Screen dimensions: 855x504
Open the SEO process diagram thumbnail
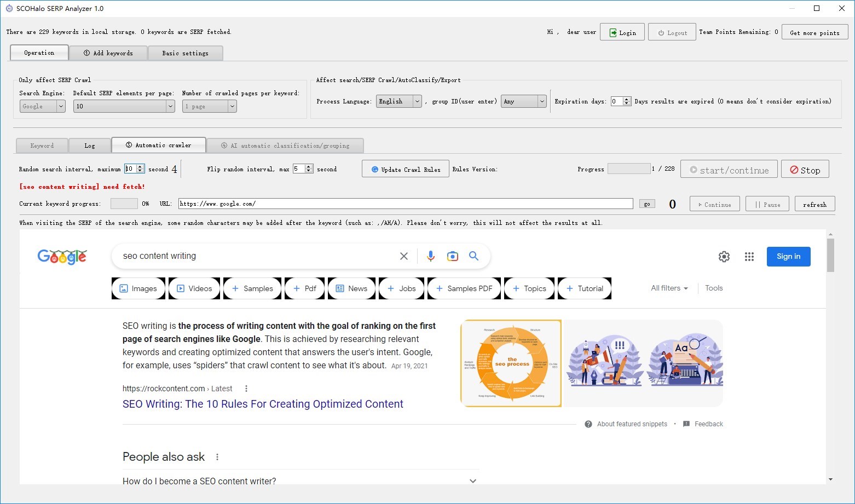tap(511, 363)
